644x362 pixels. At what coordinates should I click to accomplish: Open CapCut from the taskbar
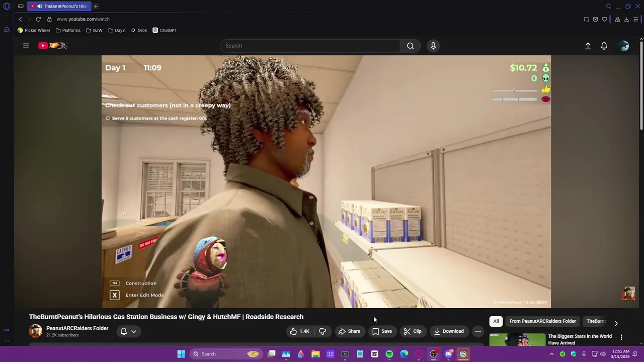[x=374, y=354]
